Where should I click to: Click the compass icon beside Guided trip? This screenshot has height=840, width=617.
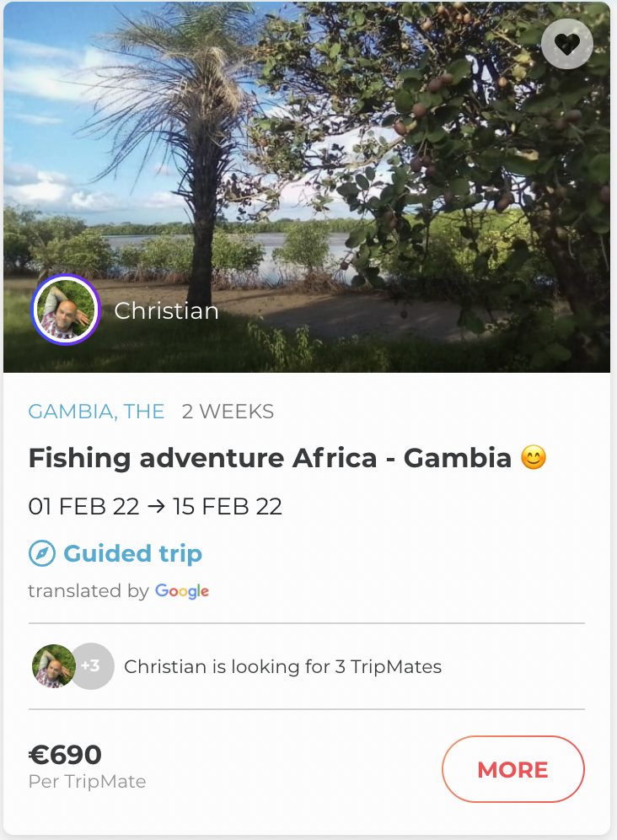41,554
